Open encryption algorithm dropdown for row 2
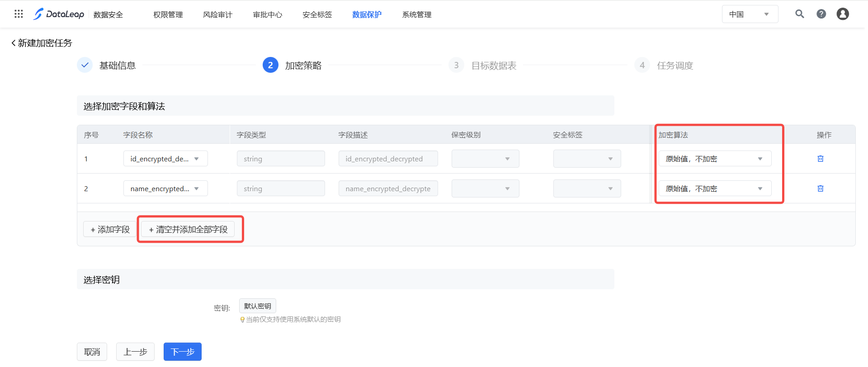The height and width of the screenshot is (367, 868). (714, 188)
